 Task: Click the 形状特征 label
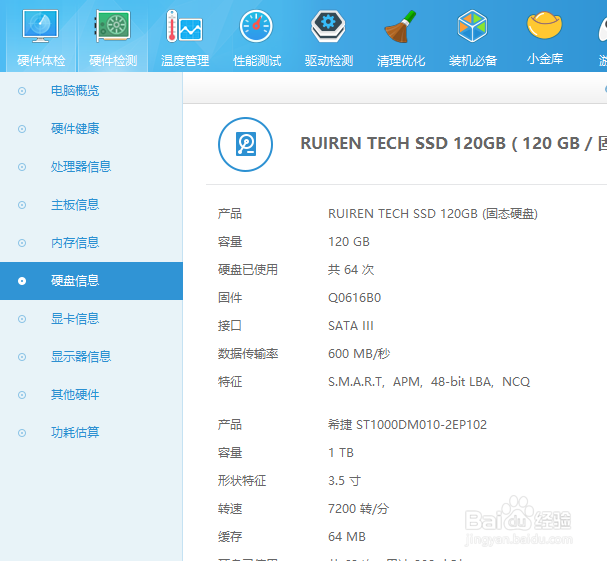[242, 481]
